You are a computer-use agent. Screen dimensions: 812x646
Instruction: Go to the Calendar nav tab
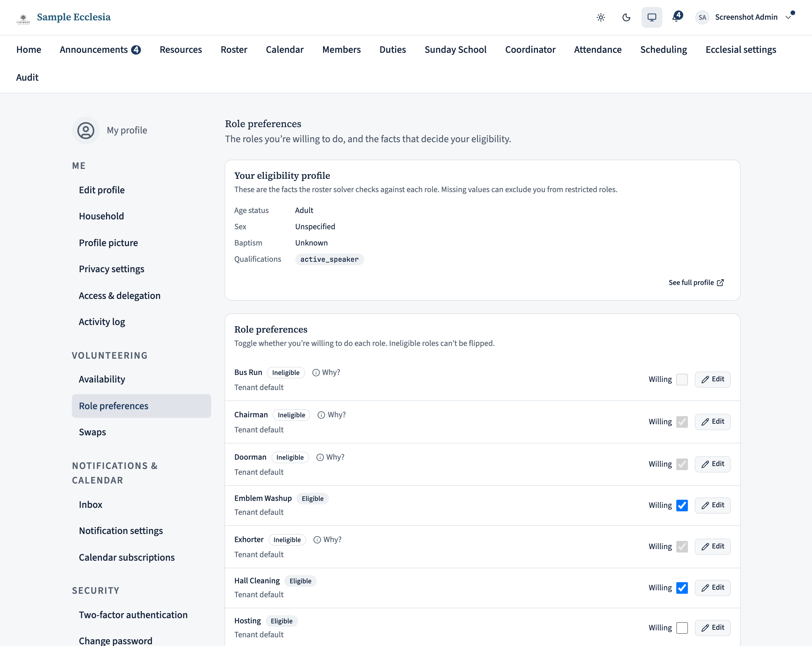284,50
